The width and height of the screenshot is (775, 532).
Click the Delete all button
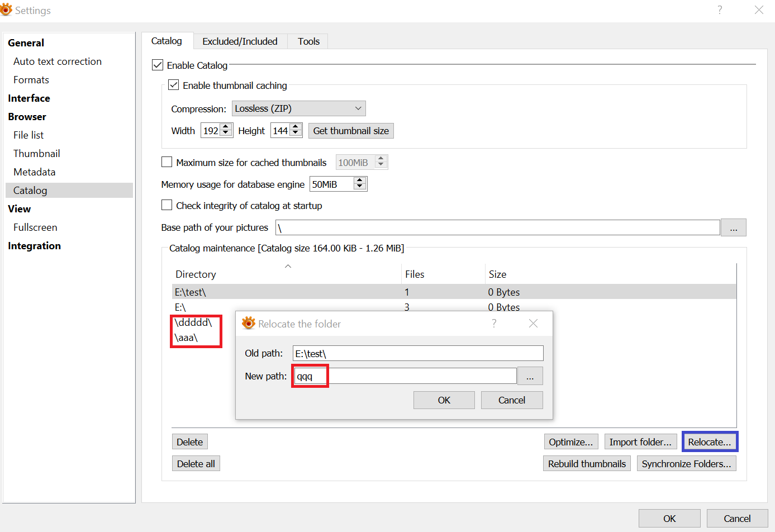(x=196, y=464)
